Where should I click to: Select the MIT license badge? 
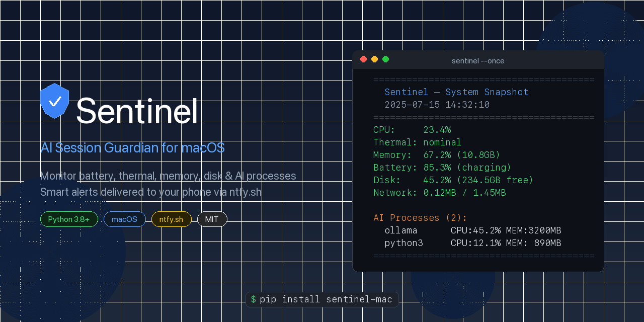[212, 219]
